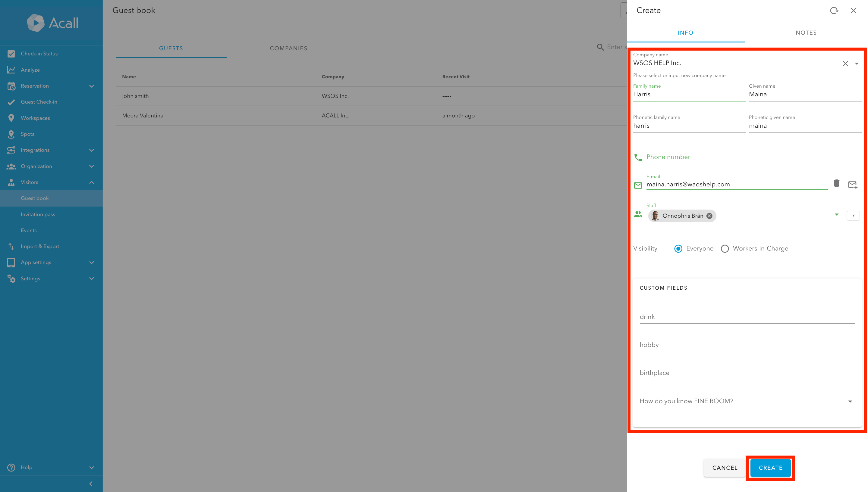Image resolution: width=868 pixels, height=492 pixels.
Task: Open the How do you know FINE ROOM dropdown
Action: point(747,401)
